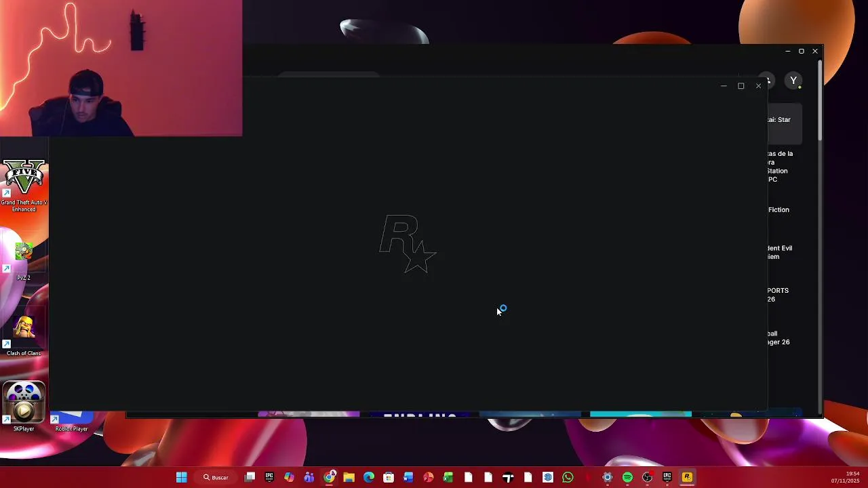
Task: Click the Buscar search box in taskbar
Action: pos(216,477)
